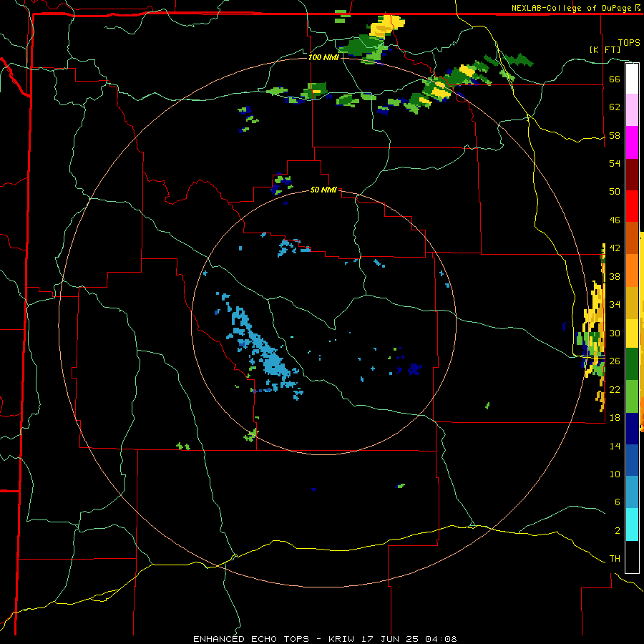Click the 18 value on the scale

(x=615, y=418)
